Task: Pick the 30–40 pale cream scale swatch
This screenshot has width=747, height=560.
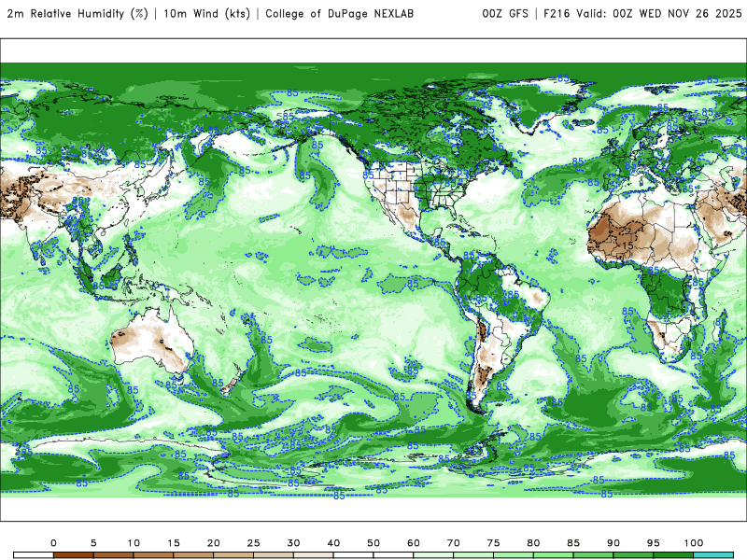Action: [x=314, y=555]
